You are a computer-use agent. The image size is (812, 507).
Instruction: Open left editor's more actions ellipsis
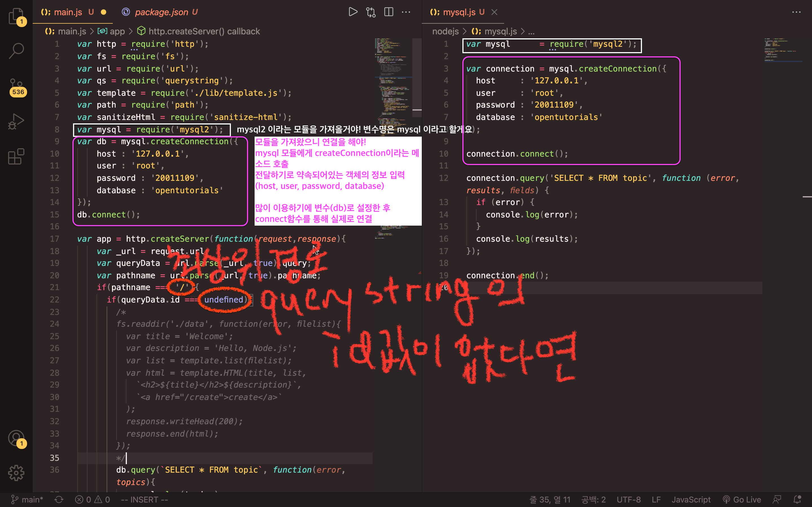(406, 12)
